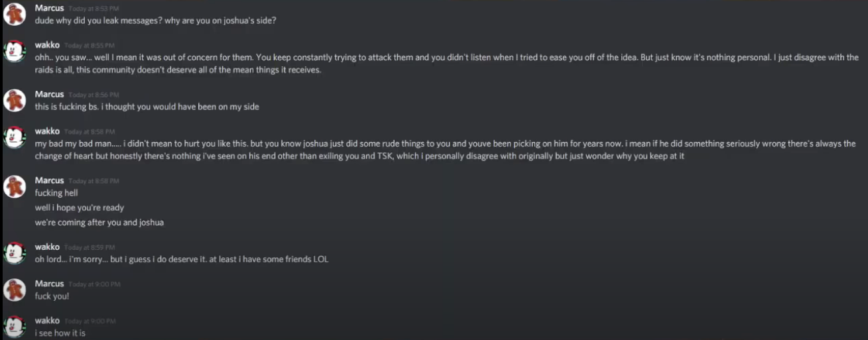Image resolution: width=868 pixels, height=340 pixels.
Task: Open wakko's profile from the 8:55 PM username
Action: coord(47,44)
